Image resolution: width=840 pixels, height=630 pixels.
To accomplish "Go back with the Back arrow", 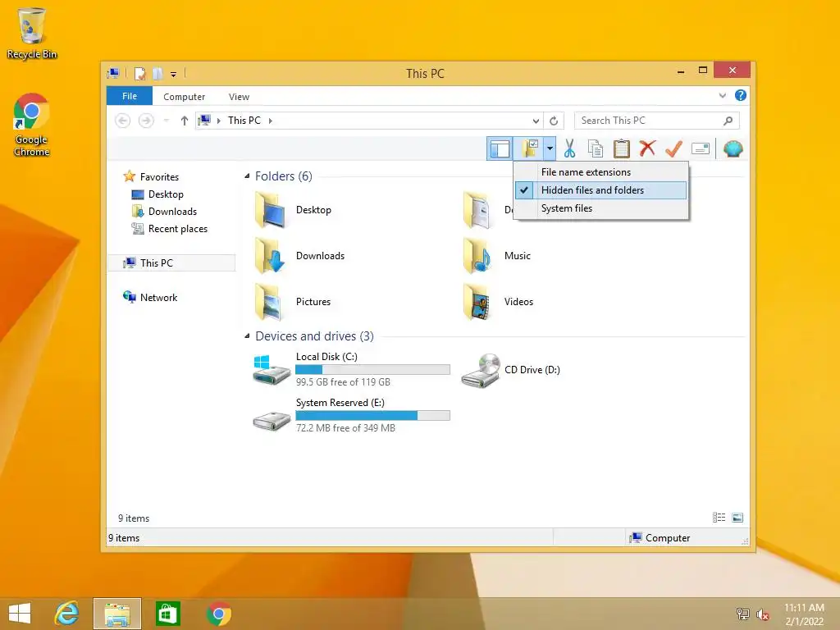I will [123, 121].
